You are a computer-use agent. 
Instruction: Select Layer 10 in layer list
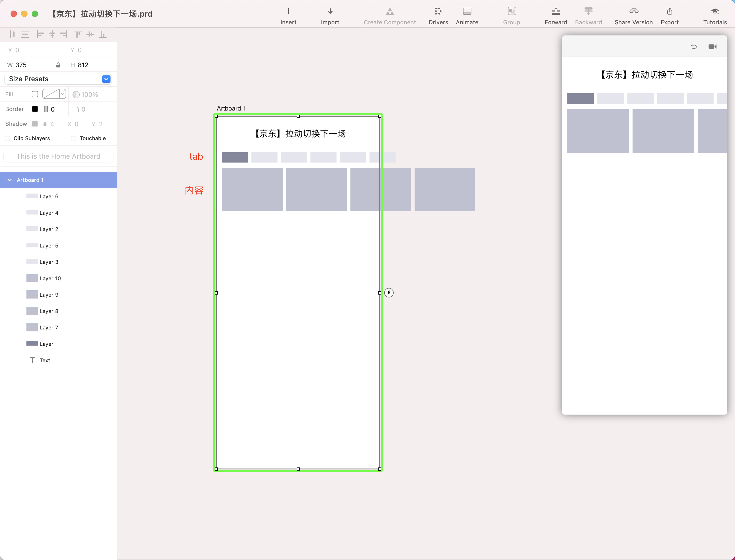click(50, 278)
